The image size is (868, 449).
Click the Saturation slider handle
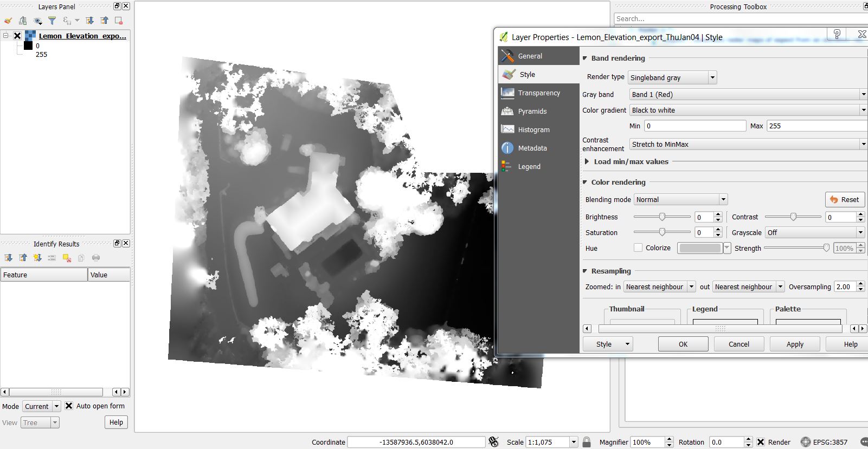pyautogui.click(x=662, y=232)
